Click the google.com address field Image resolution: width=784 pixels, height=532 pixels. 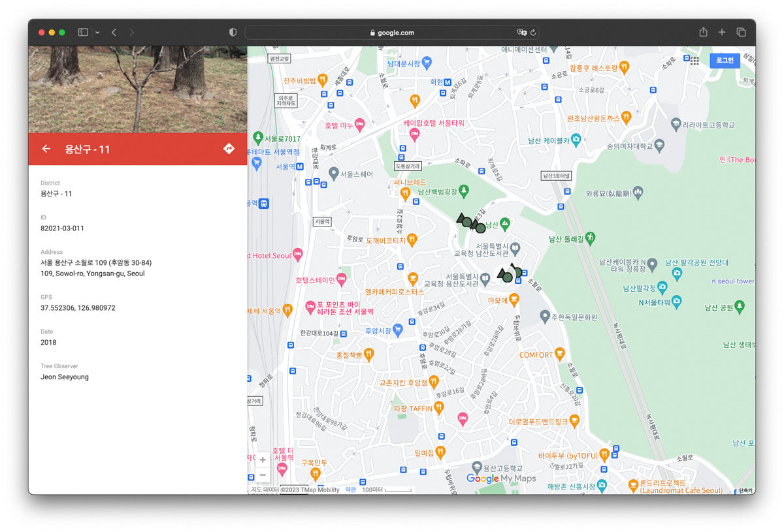[x=392, y=32]
